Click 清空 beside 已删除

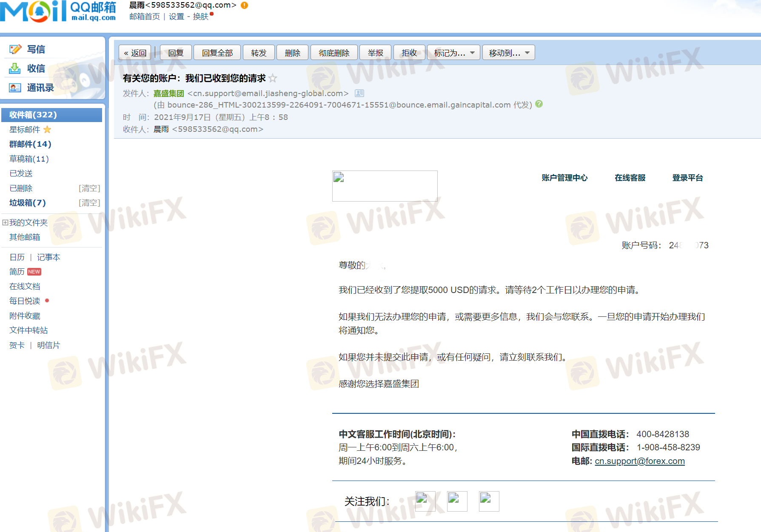(89, 188)
